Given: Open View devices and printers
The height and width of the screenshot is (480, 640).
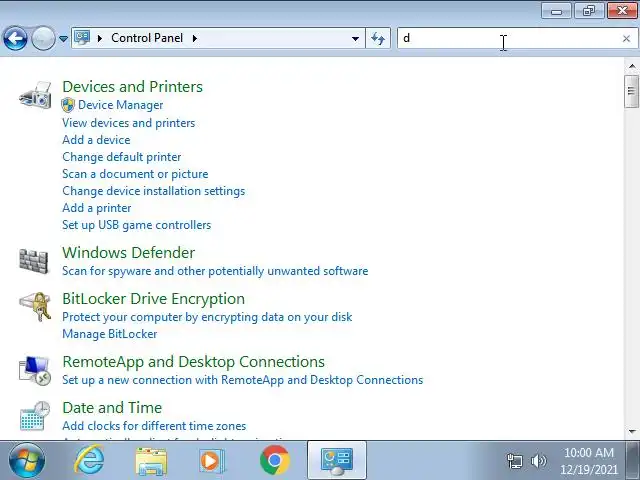Looking at the screenshot, I should coord(129,123).
